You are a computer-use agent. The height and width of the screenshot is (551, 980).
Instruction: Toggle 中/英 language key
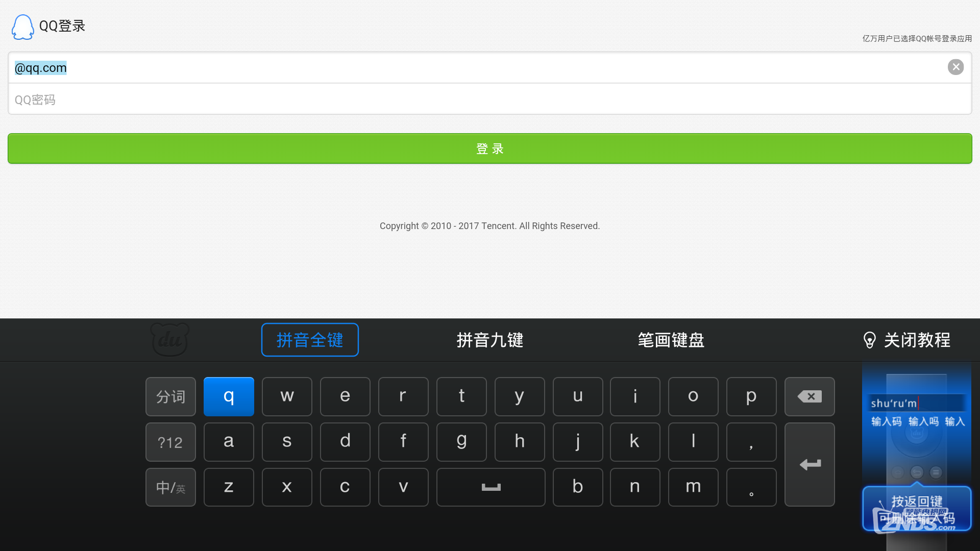[170, 487]
